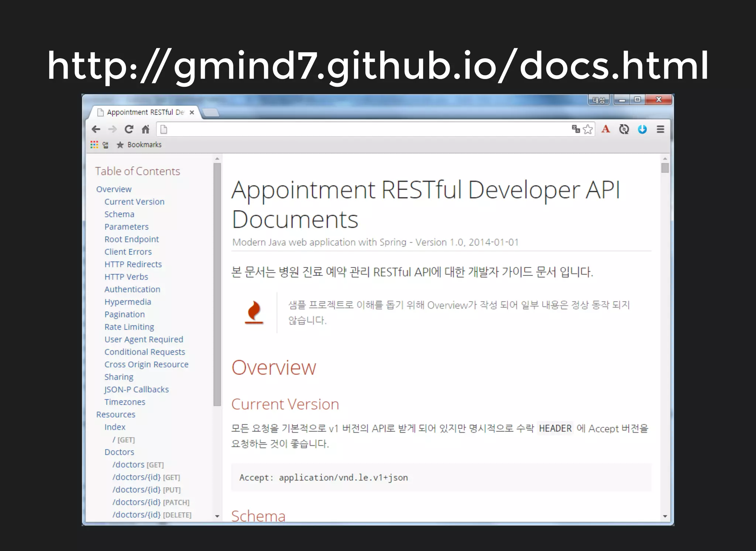The width and height of the screenshot is (756, 551).
Task: Open /doctors/{id} [PUT] link
Action: coord(147,490)
